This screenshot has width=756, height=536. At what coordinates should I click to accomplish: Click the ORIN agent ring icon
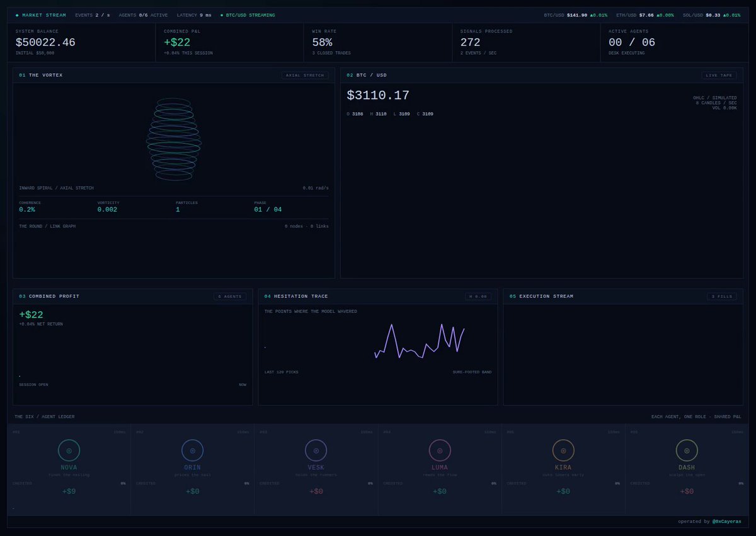(192, 450)
